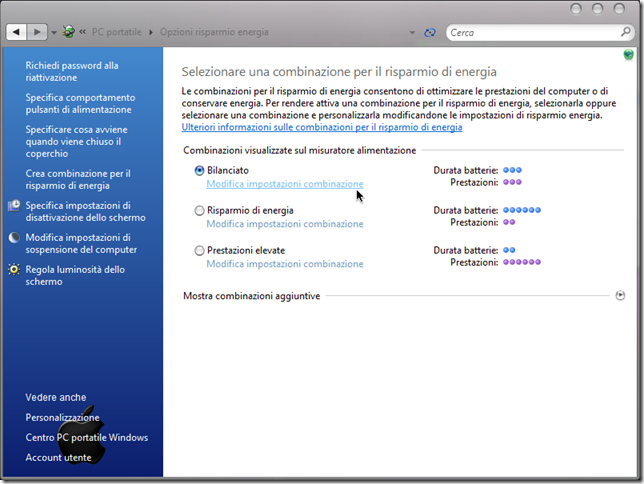The height and width of the screenshot is (484, 644).
Task: Click the moon sleep settings icon
Action: (14, 237)
